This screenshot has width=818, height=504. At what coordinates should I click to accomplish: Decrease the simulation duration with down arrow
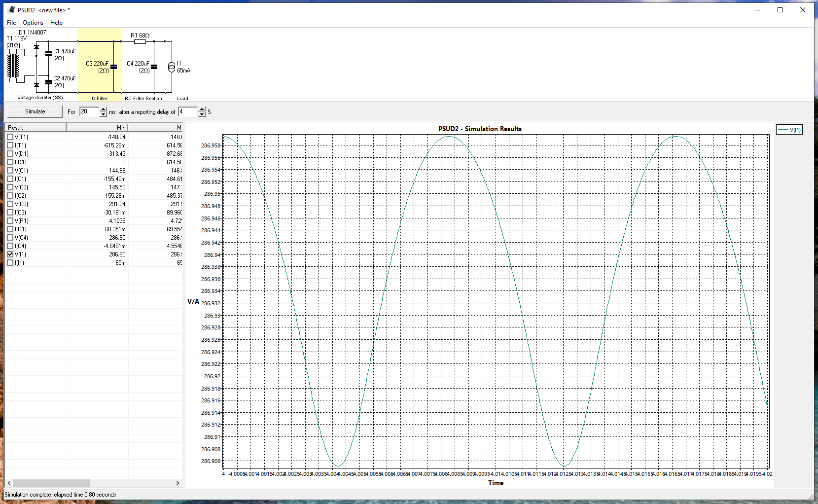click(x=103, y=114)
